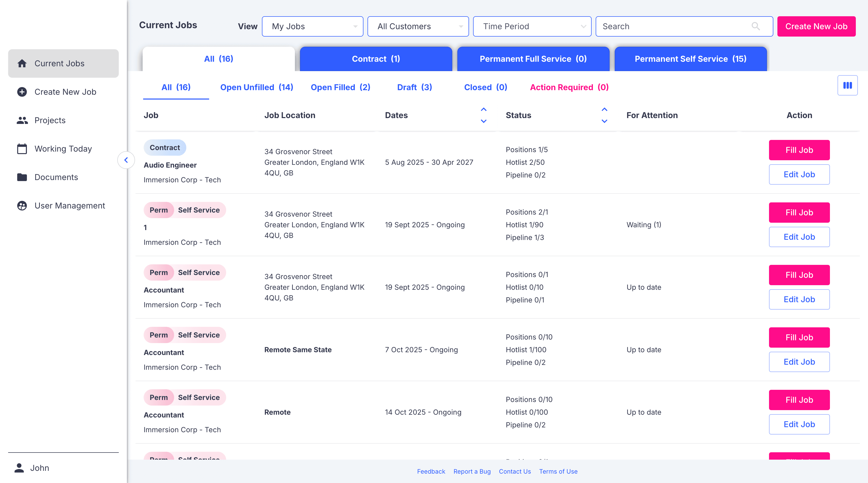Click the User Management icon
868x483 pixels.
(22, 206)
